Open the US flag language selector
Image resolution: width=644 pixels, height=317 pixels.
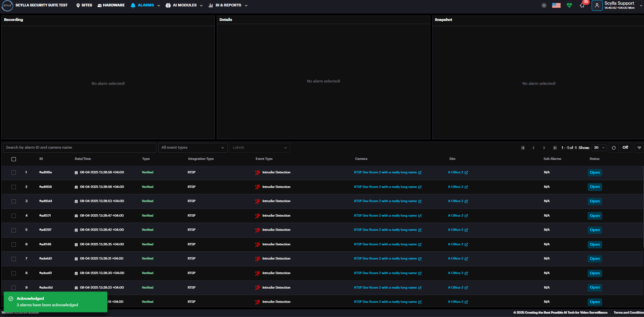coord(556,5)
